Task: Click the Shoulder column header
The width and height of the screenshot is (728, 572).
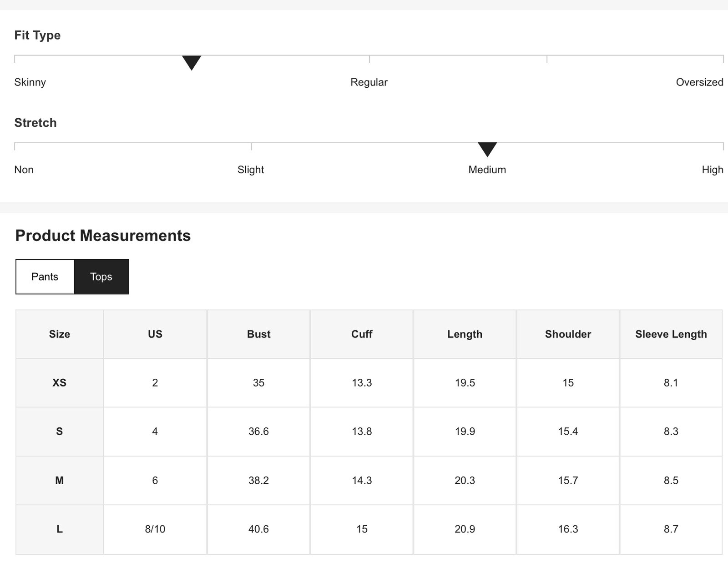Action: (x=568, y=334)
